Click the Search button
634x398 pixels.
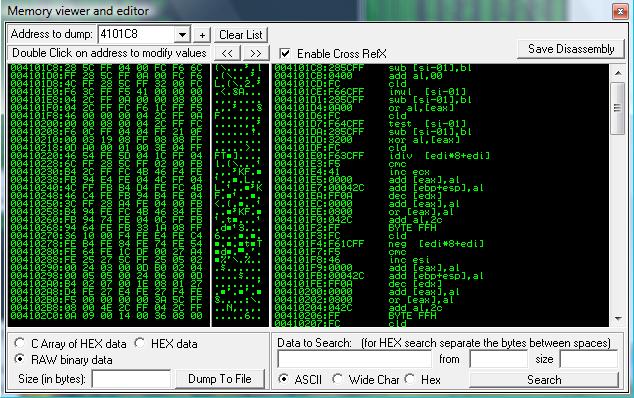(544, 380)
